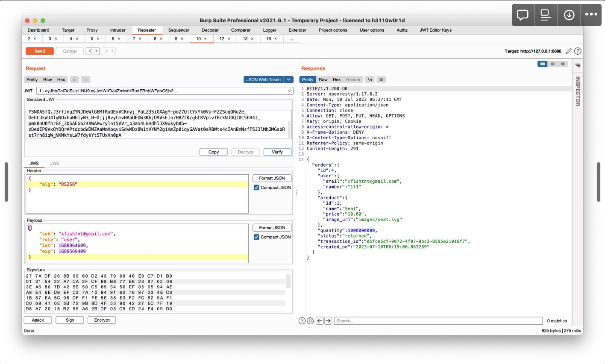Go to previous search match arrow

(x=320, y=321)
